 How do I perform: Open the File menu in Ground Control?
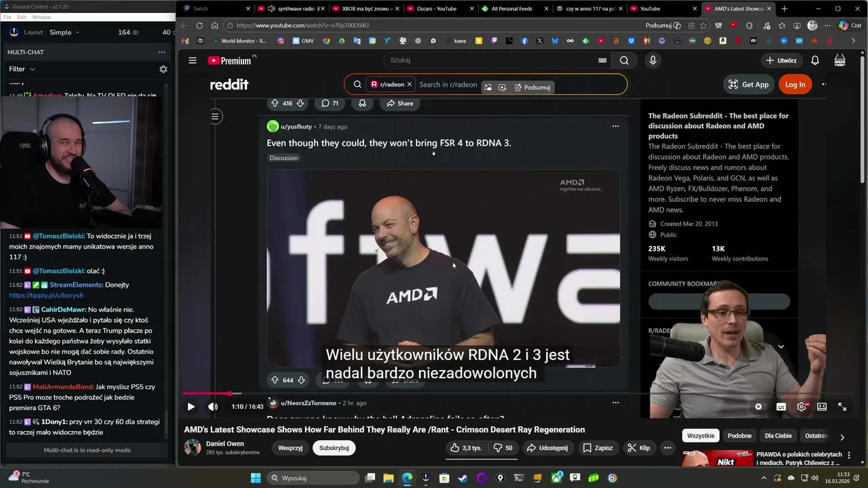[7, 17]
